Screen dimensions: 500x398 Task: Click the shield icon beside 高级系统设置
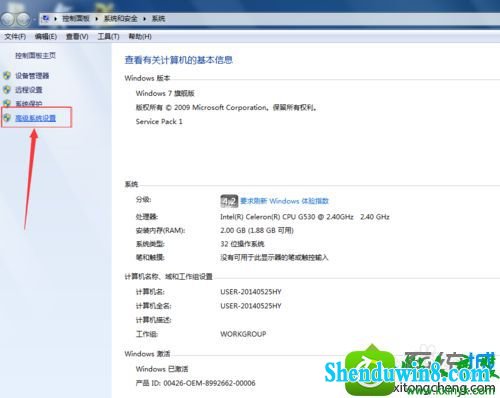coord(7,118)
